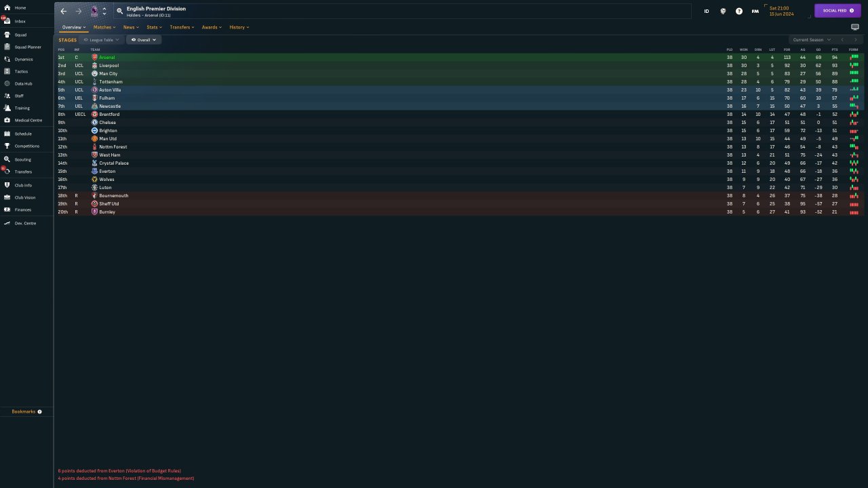Image resolution: width=868 pixels, height=488 pixels.
Task: Click Everton in the league table
Action: pos(107,171)
